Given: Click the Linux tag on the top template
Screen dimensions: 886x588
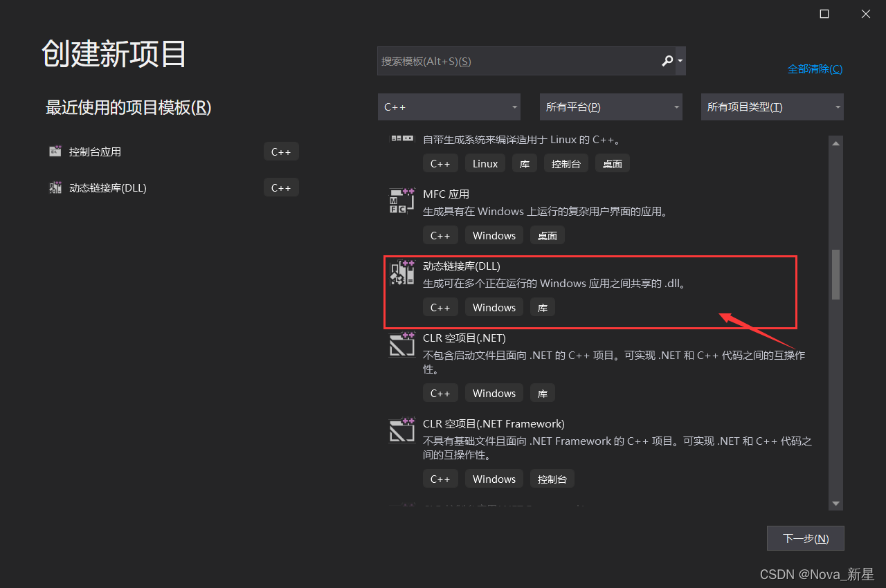Looking at the screenshot, I should pos(485,164).
